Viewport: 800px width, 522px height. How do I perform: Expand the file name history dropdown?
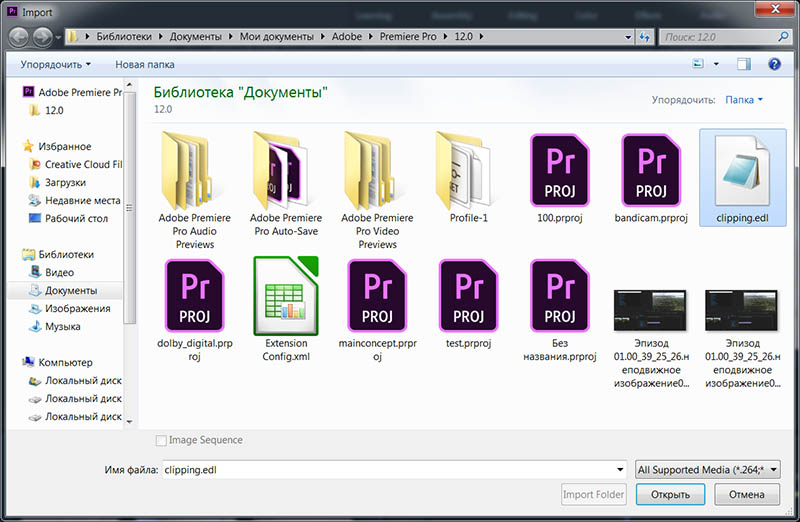tap(620, 469)
